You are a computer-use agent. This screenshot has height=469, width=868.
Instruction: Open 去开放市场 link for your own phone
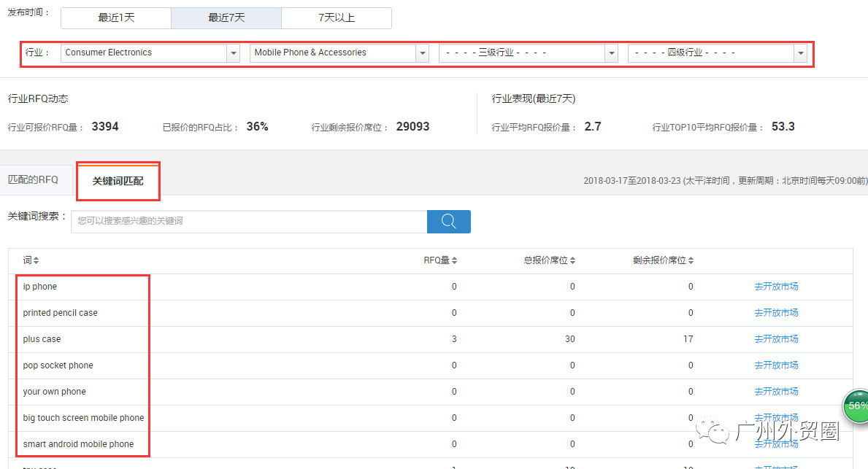click(x=776, y=392)
